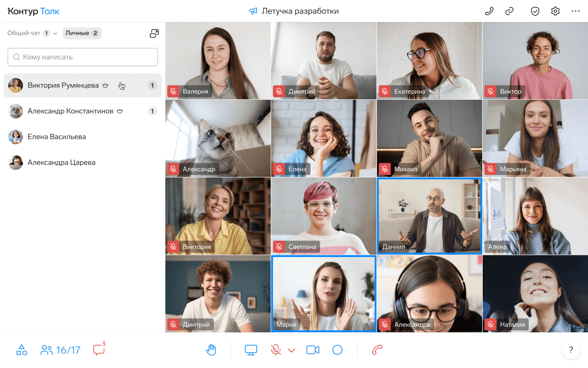
Task: Open the shapes apps icon
Action: coord(22,350)
